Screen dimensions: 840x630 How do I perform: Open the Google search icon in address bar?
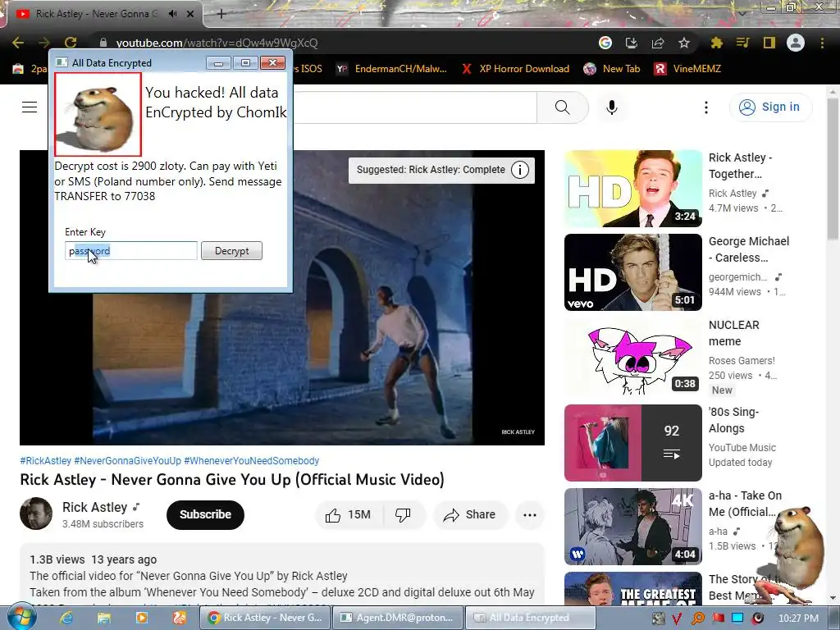pyautogui.click(x=605, y=43)
